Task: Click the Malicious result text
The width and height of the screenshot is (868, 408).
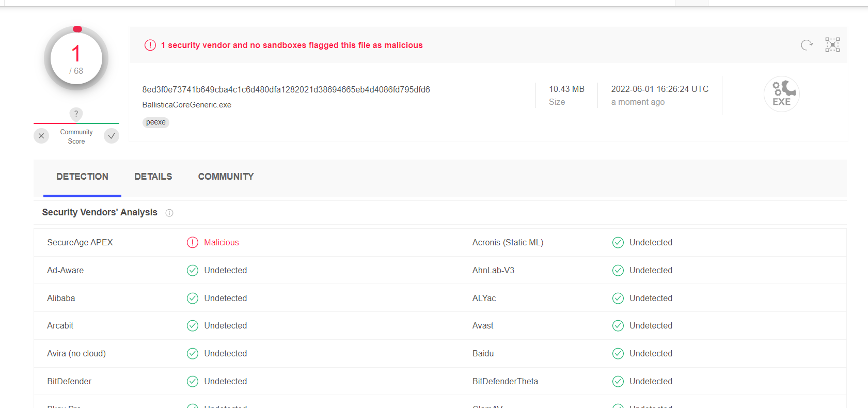Action: tap(222, 242)
